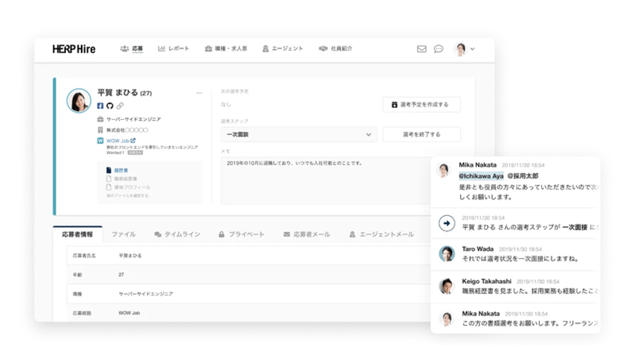This screenshot has height=364, width=636.
Task: Switch to the エージェントメール tab
Action: pyautogui.click(x=382, y=235)
